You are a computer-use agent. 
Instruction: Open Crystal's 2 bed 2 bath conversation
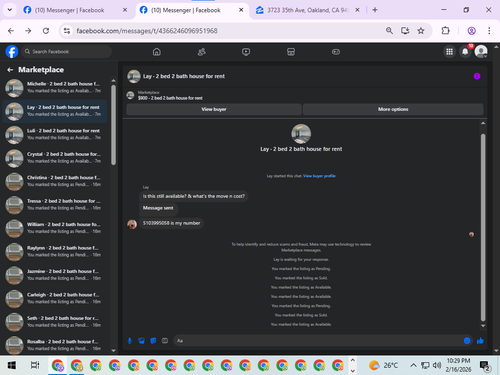(x=55, y=158)
